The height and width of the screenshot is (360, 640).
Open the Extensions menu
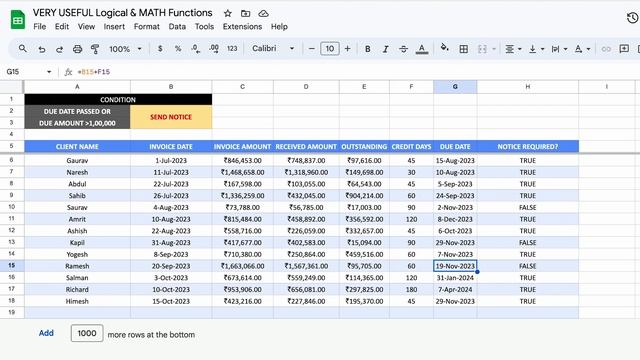(242, 27)
